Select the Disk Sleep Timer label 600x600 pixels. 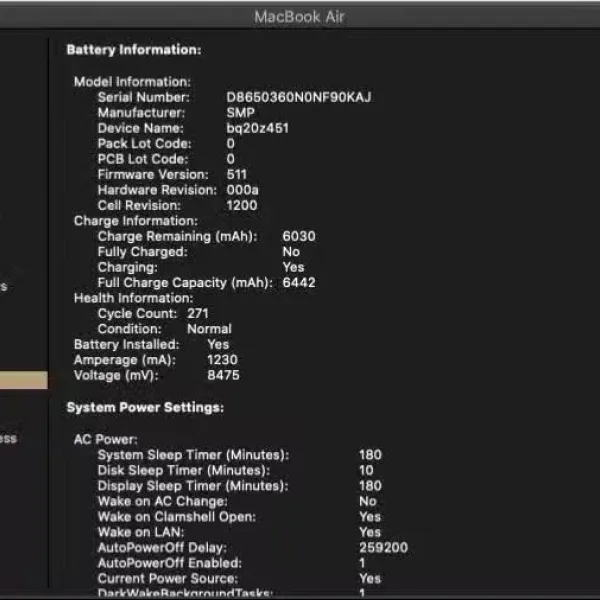(x=184, y=470)
